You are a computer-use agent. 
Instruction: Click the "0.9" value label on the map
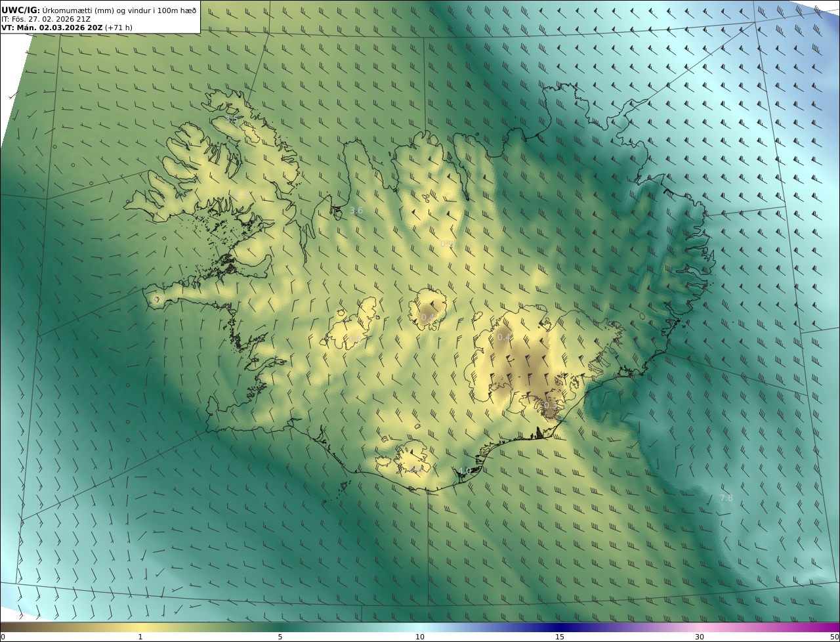[447, 244]
